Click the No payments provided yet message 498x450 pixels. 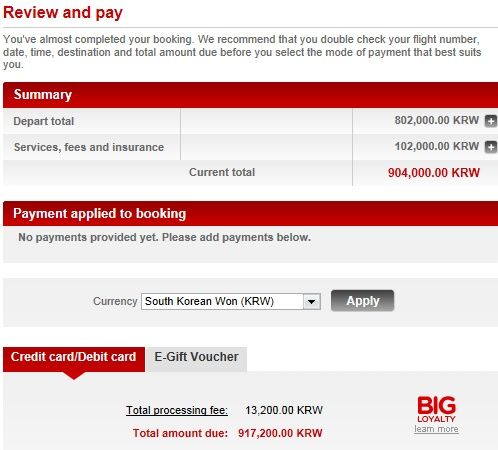click(x=165, y=237)
